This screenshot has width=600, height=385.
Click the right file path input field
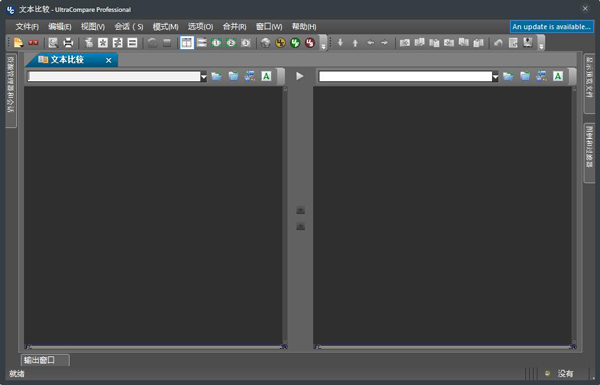pyautogui.click(x=406, y=76)
